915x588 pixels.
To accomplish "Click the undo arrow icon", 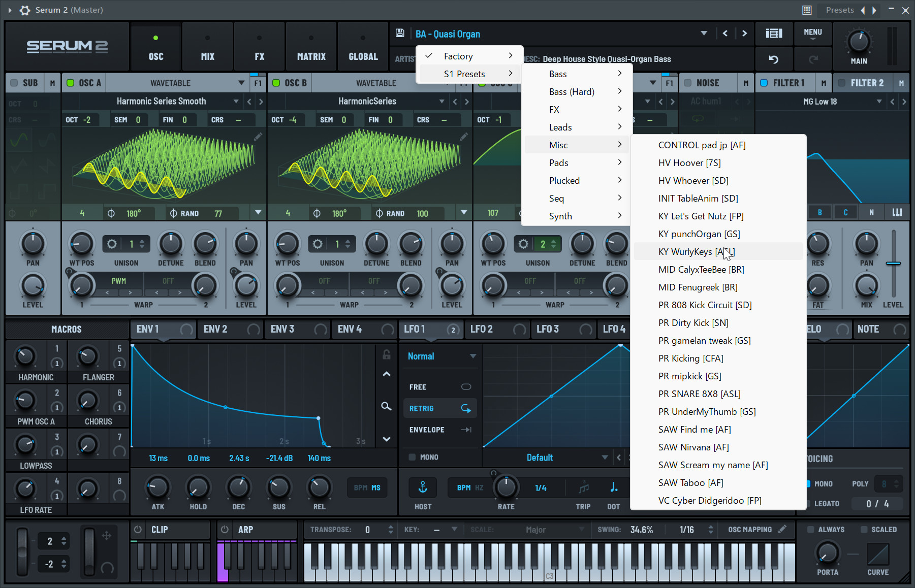I will click(773, 59).
